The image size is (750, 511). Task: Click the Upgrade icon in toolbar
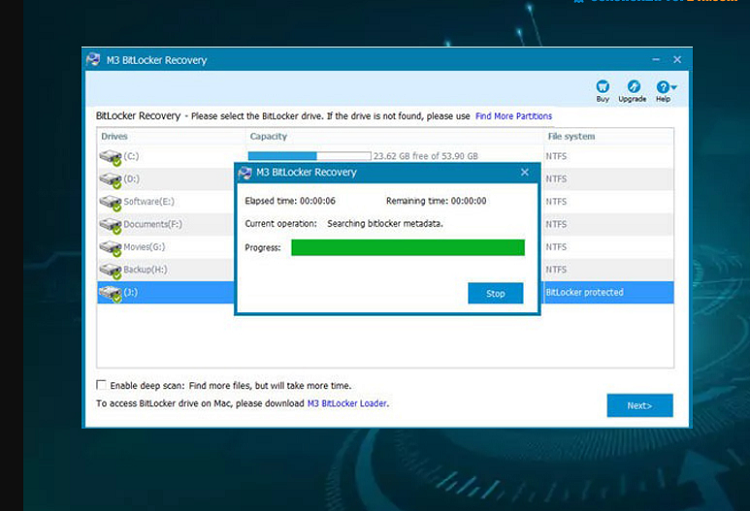click(x=632, y=88)
